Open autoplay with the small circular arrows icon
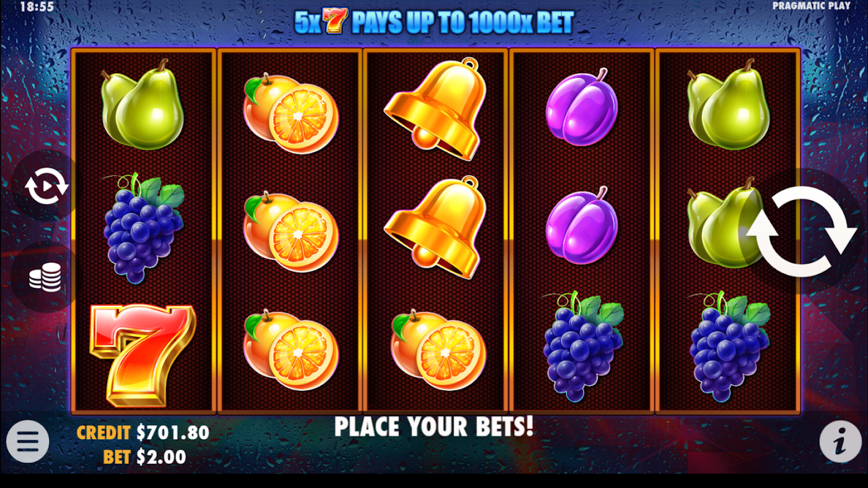 pyautogui.click(x=46, y=186)
